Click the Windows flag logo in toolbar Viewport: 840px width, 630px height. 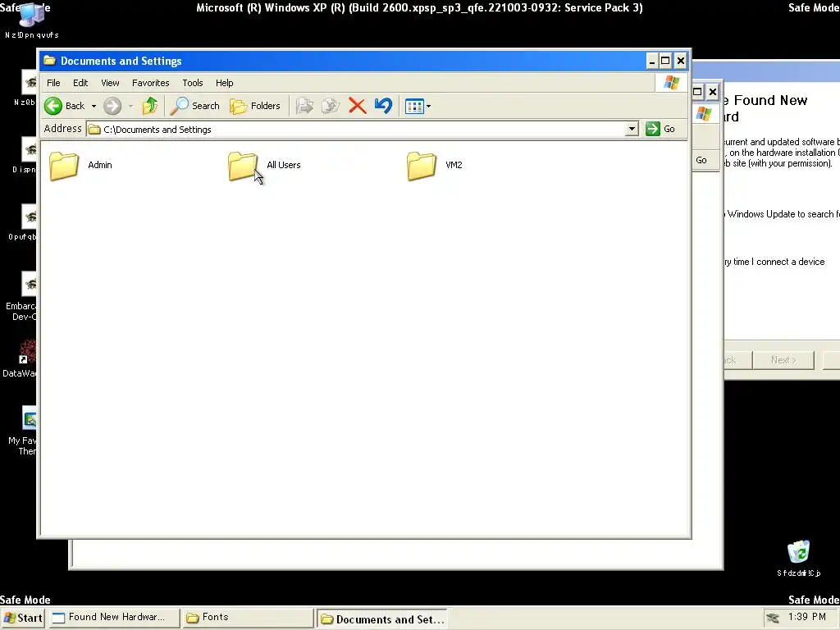671,83
